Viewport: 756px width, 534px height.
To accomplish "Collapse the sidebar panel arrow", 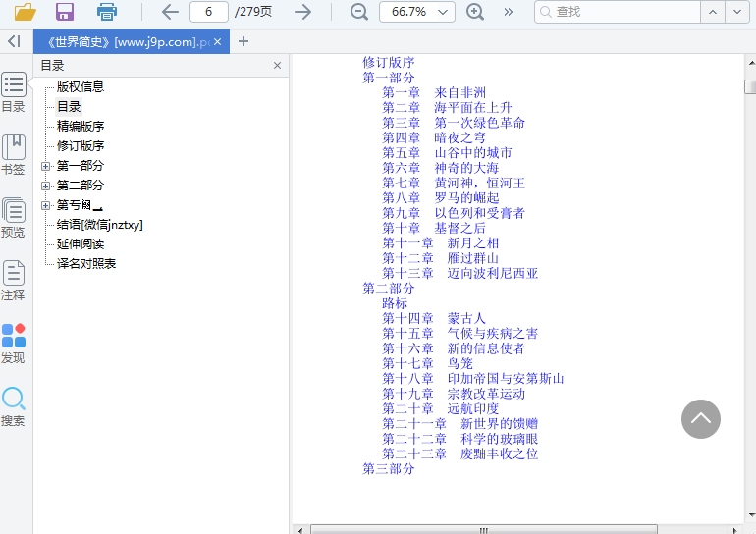I will point(14,41).
